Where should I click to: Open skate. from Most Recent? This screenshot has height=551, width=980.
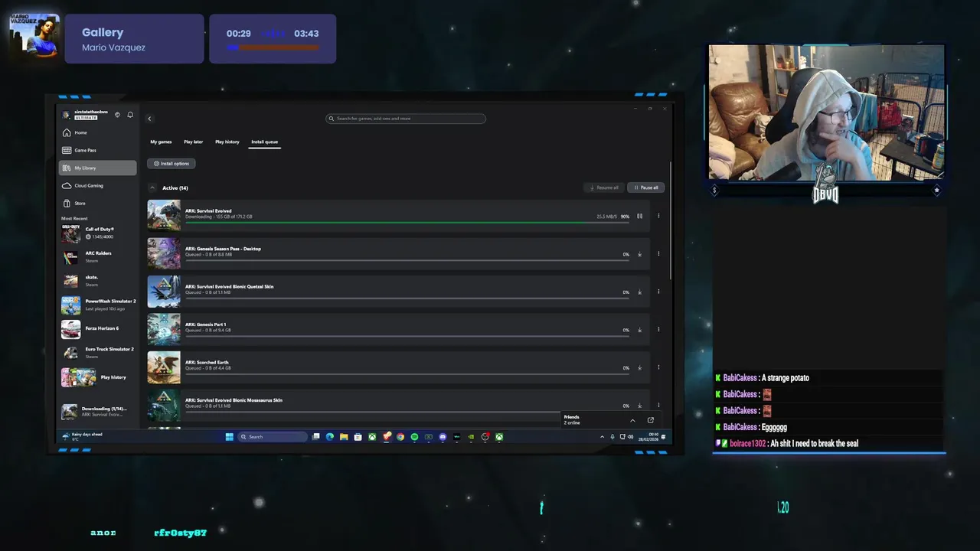(98, 280)
